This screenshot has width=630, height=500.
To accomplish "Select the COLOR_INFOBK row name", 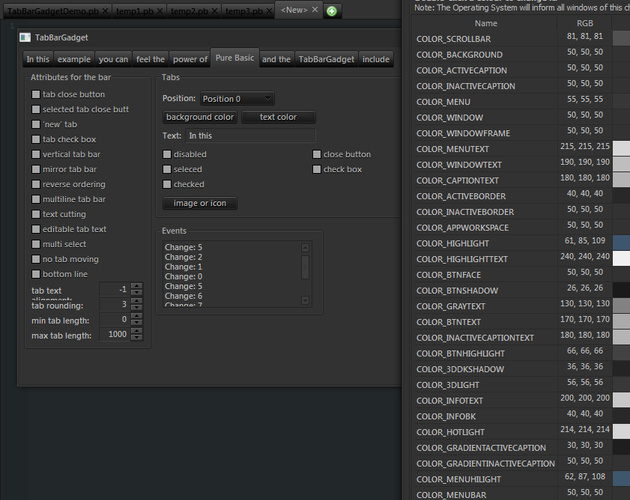I will pyautogui.click(x=446, y=416).
